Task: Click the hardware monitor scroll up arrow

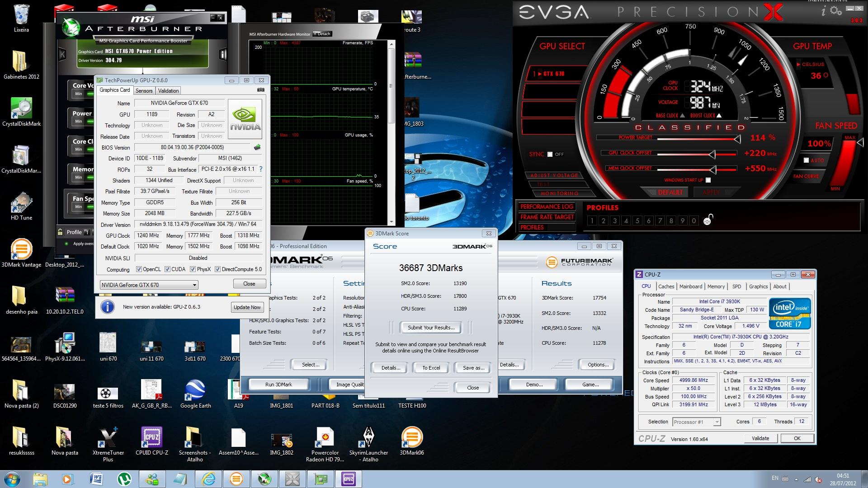Action: (x=392, y=44)
